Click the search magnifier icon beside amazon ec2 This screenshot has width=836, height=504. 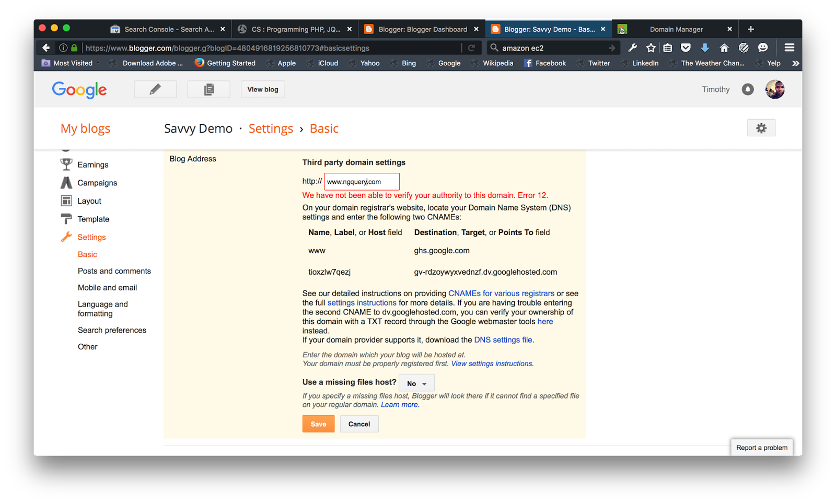[494, 48]
